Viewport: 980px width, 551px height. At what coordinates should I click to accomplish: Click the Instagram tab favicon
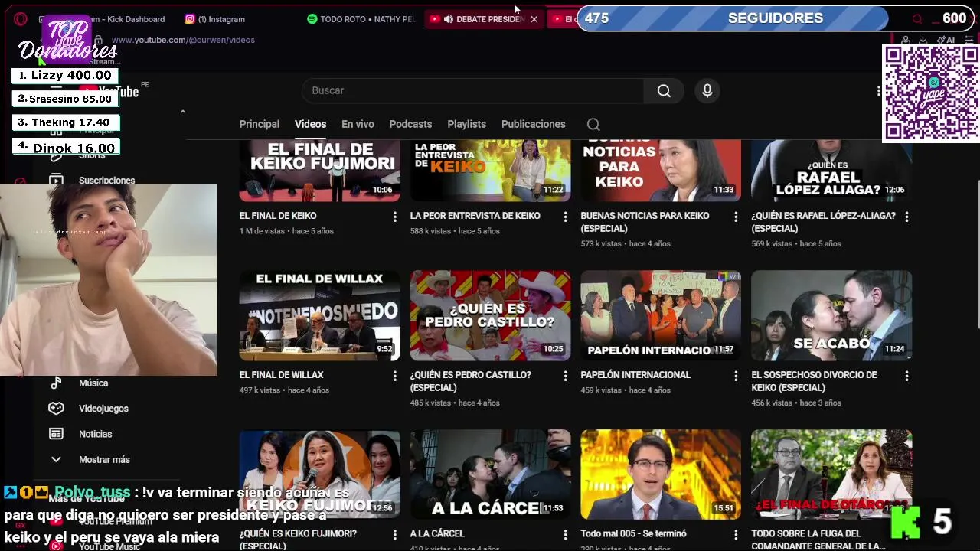tap(190, 19)
